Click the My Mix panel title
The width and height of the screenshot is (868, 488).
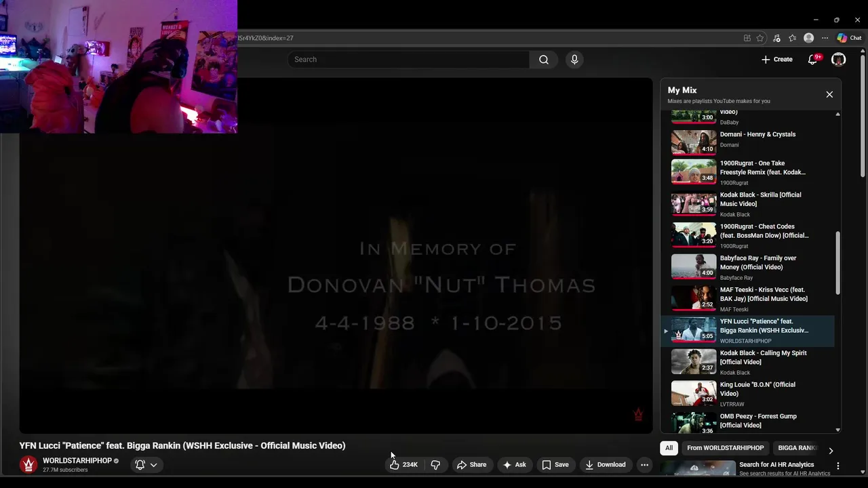(682, 90)
